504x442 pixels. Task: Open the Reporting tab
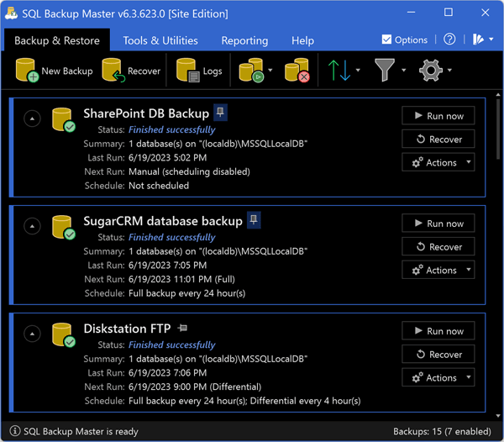[244, 40]
